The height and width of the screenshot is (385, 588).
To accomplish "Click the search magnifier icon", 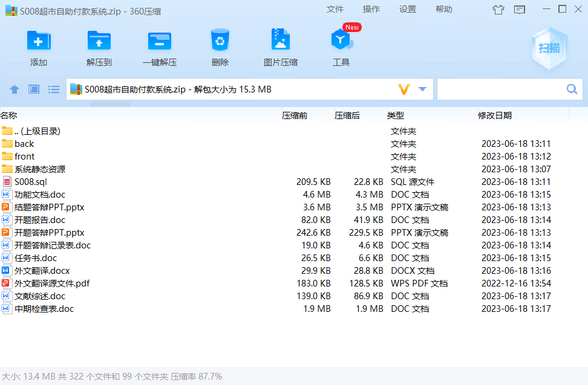I will (571, 89).
